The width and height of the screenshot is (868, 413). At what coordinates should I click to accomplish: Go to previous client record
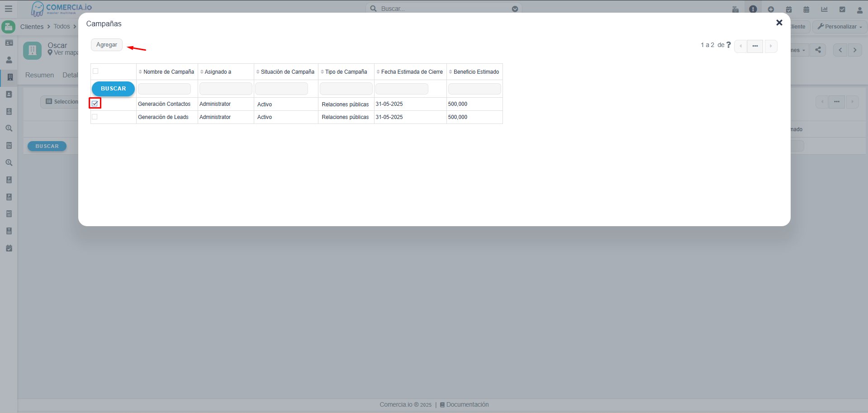pyautogui.click(x=840, y=50)
